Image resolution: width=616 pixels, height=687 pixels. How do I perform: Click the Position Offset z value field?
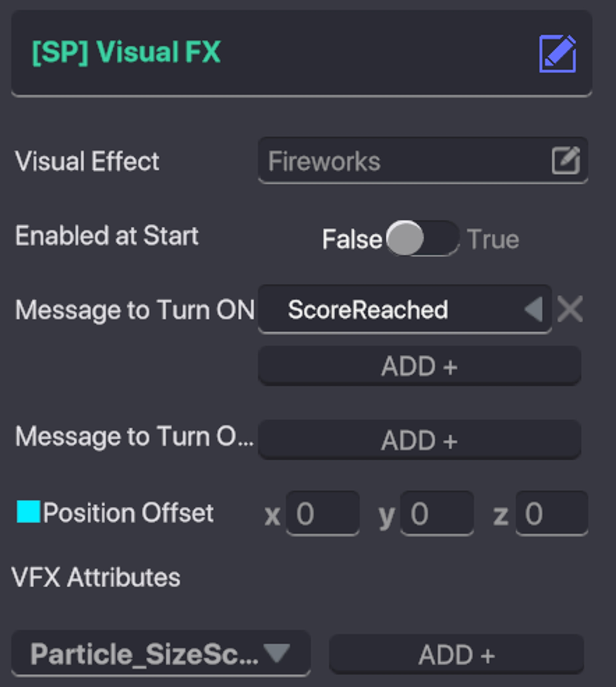(x=551, y=513)
